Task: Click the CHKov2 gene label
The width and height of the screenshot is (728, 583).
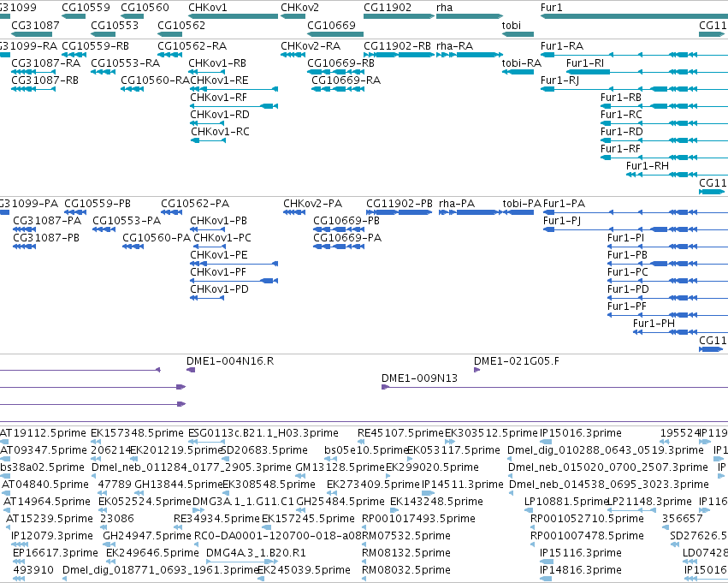Action: coord(300,8)
